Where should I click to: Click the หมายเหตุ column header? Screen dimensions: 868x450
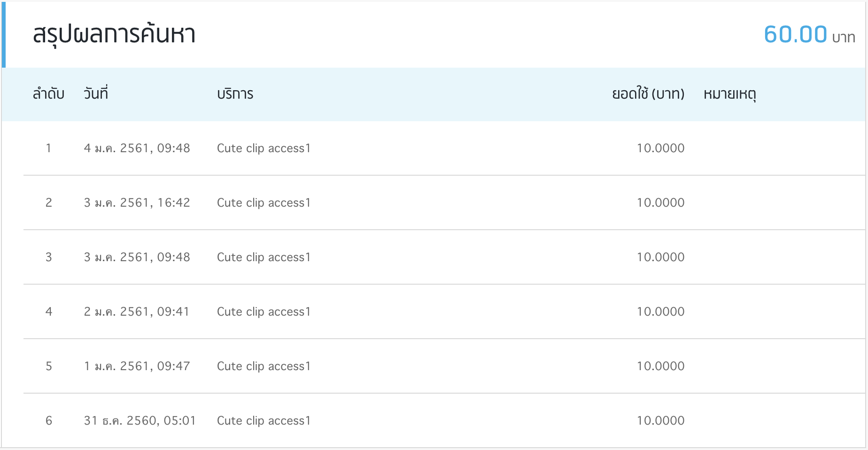tap(729, 94)
